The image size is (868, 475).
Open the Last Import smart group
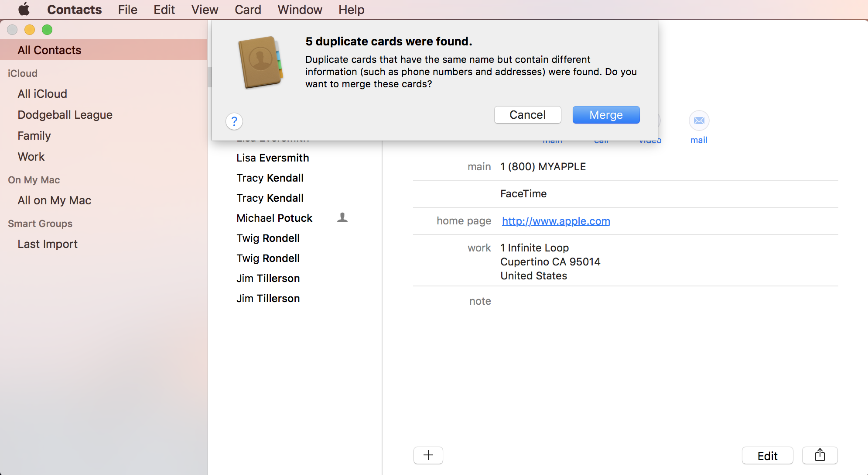47,244
